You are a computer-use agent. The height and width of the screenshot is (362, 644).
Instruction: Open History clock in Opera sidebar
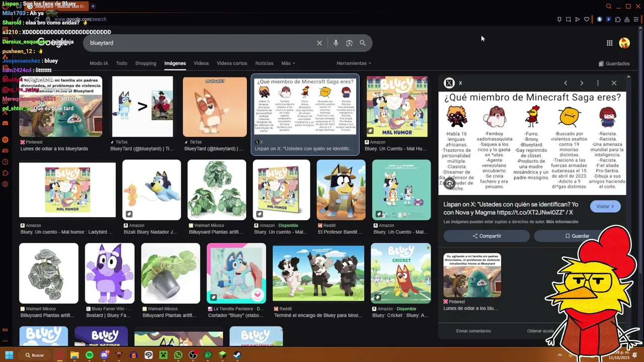pos(5,162)
